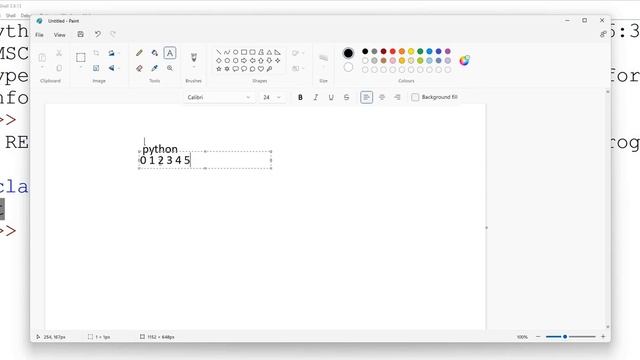The image size is (640, 360).
Task: Select the rectangular Selection tool
Action: tap(81, 57)
